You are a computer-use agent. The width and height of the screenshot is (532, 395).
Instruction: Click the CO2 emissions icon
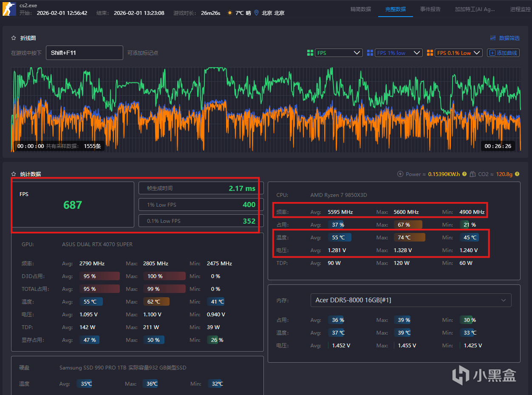[x=473, y=174]
